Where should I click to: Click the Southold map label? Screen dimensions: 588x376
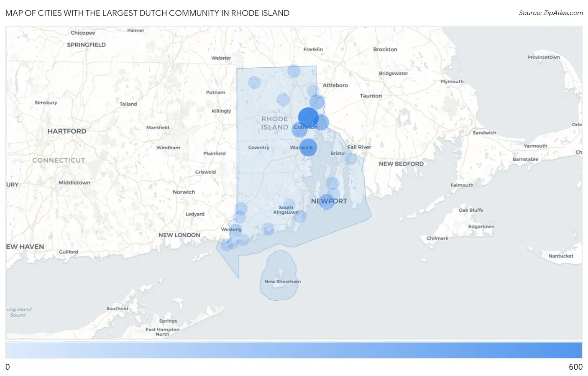pos(117,309)
